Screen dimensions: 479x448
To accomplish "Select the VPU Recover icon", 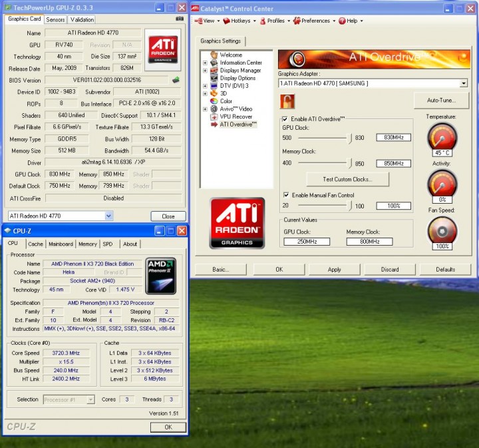I will 214,116.
